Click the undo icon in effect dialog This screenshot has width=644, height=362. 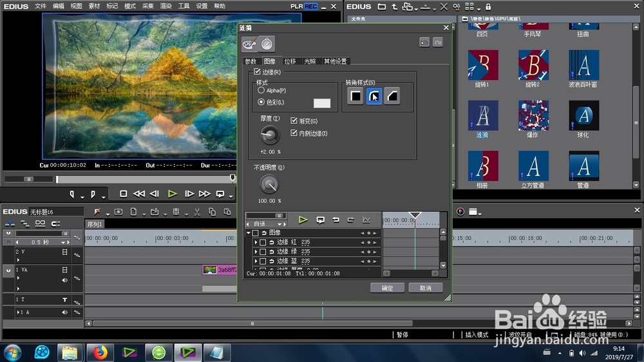(424, 43)
